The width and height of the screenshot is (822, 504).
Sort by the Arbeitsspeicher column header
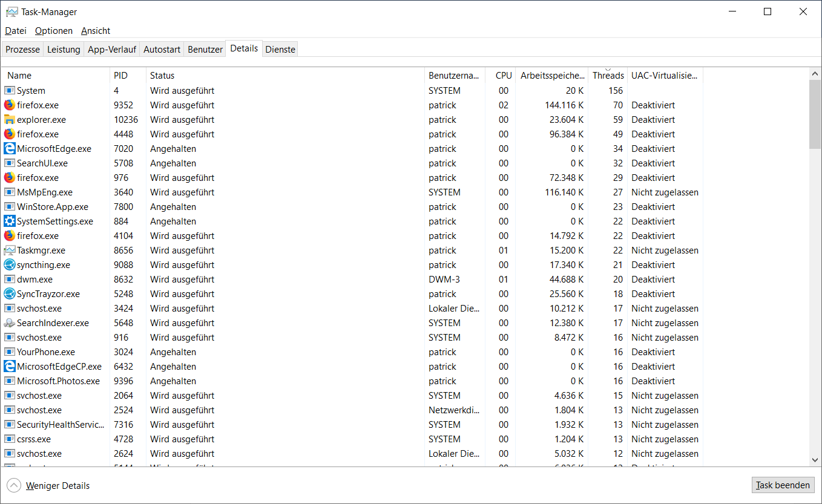coord(552,76)
